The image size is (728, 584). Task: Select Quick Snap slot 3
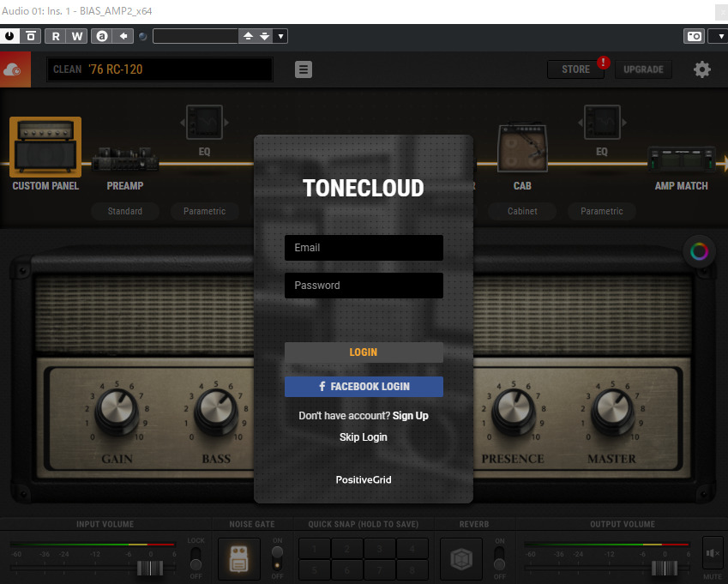coord(379,549)
